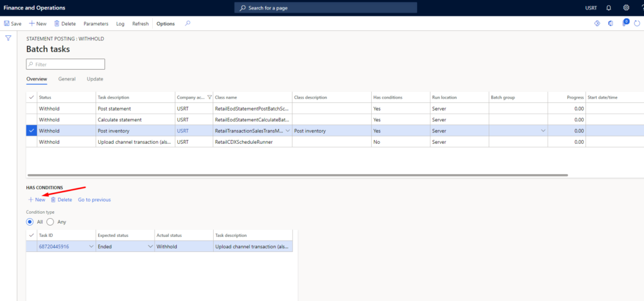Click the Finance and Operations title
This screenshot has width=644, height=301.
click(35, 8)
